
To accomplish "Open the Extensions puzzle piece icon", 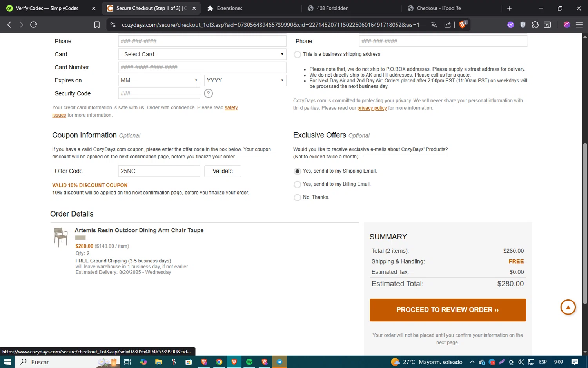I will tap(535, 25).
